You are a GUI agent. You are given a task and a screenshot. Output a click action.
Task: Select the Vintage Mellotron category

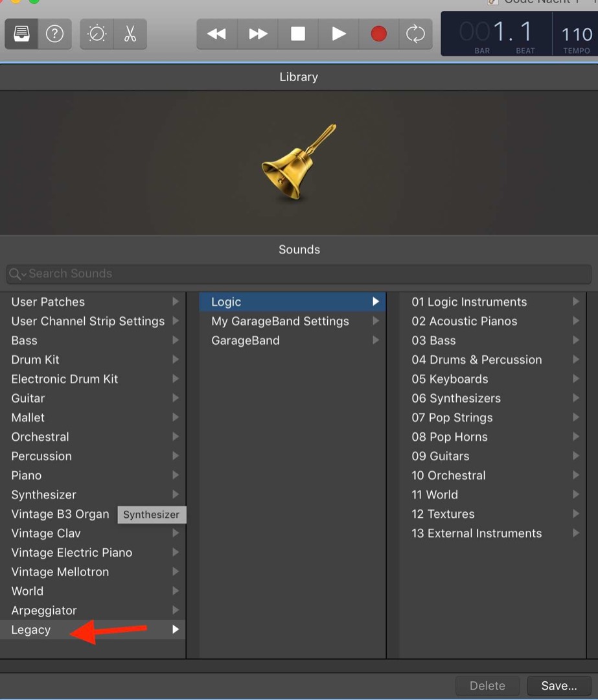click(93, 572)
